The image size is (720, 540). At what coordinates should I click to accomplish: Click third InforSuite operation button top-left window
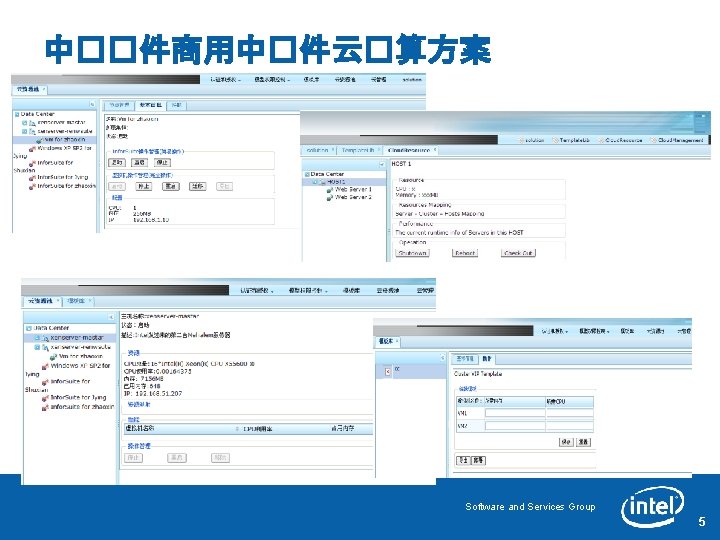(162, 162)
